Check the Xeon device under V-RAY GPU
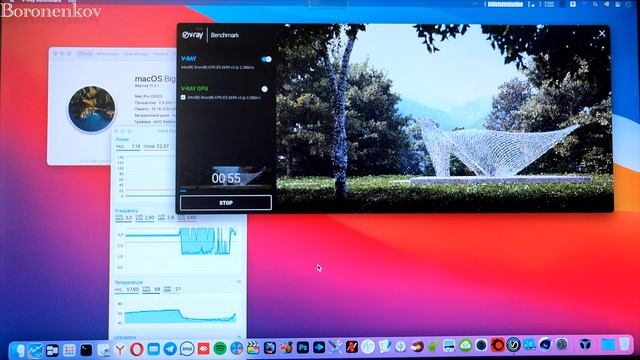 (x=183, y=97)
